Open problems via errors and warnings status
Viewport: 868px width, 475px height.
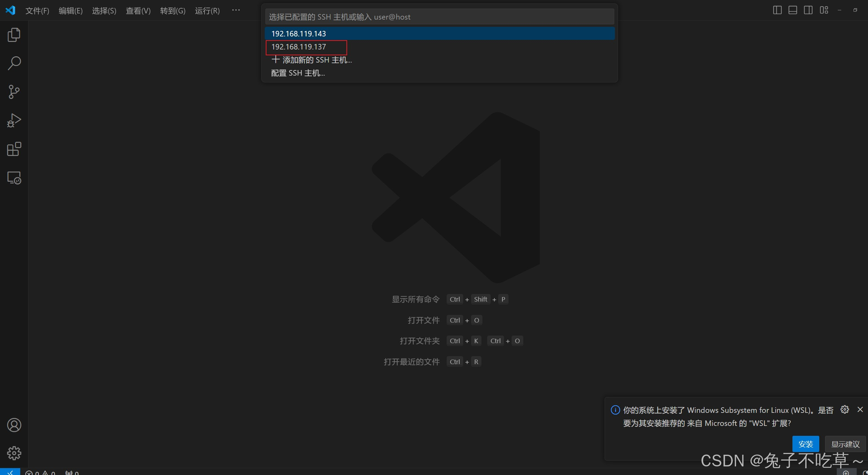tap(41, 473)
